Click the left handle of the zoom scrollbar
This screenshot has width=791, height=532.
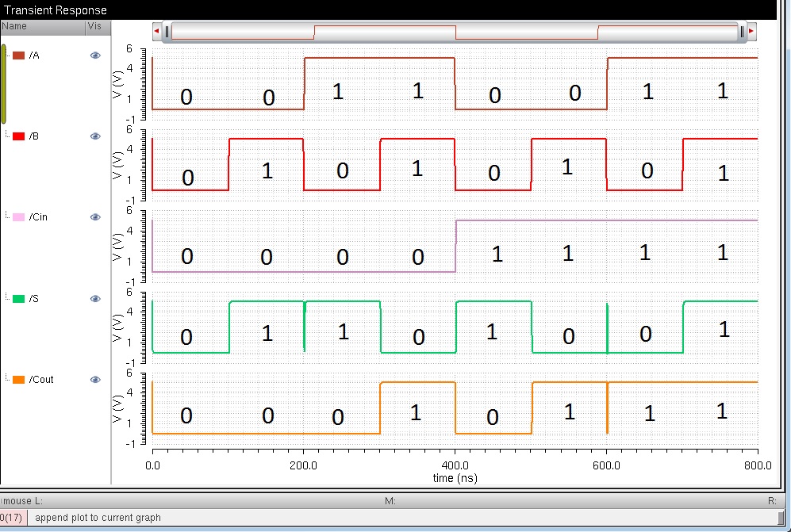click(x=167, y=32)
